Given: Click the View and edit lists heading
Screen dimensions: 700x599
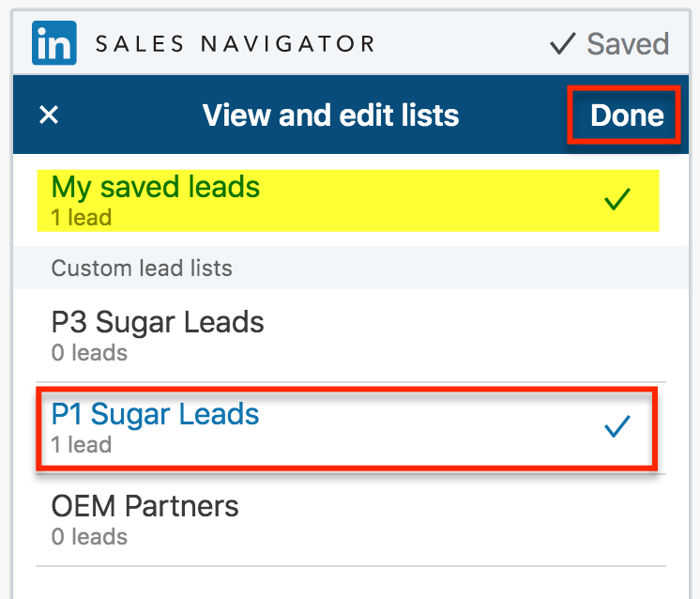Looking at the screenshot, I should pos(330,116).
